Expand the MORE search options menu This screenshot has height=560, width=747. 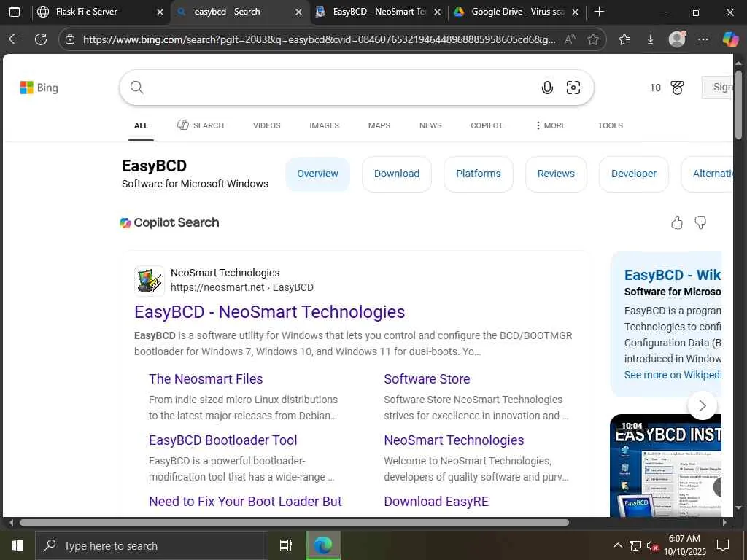[551, 125]
